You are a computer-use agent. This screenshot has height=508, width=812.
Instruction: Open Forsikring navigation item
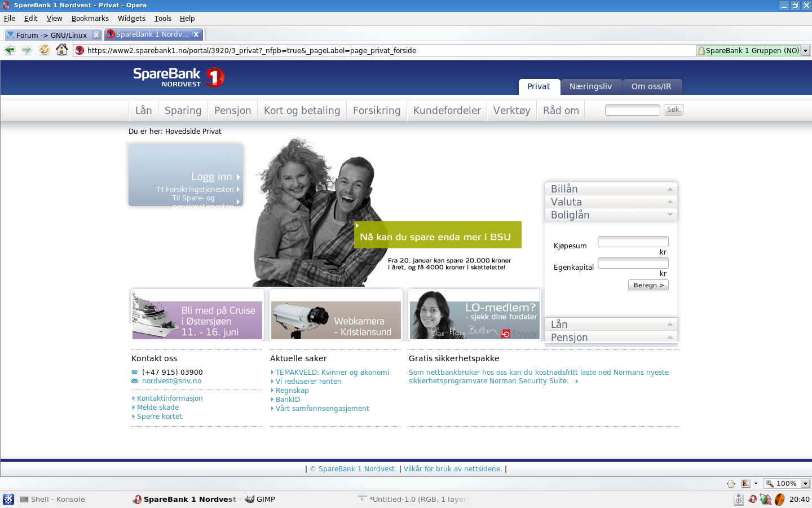click(377, 111)
